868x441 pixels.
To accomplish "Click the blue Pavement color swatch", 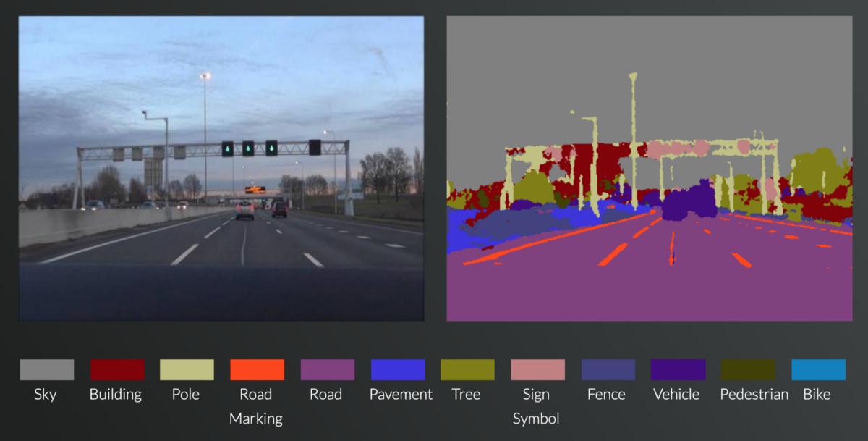I will [x=397, y=370].
